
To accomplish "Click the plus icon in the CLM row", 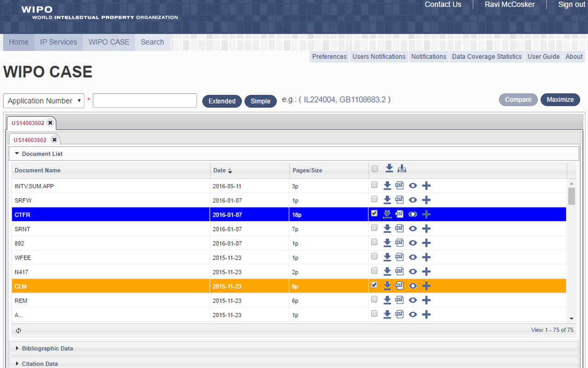I will (426, 286).
